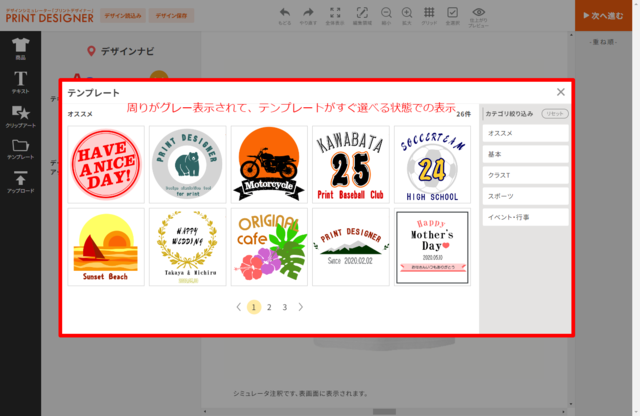Filter by オススメ category
Viewport: 640px width, 416px height.
tap(525, 133)
